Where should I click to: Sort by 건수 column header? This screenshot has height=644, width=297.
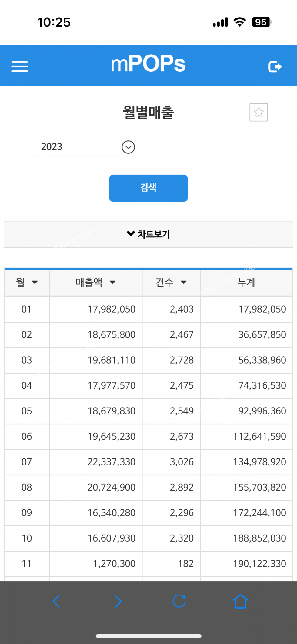coord(171,282)
